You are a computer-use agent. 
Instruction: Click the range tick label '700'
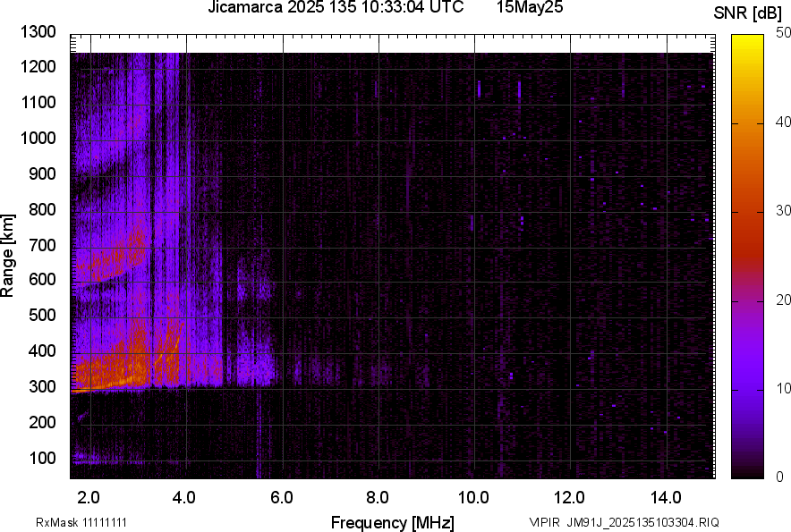42,245
